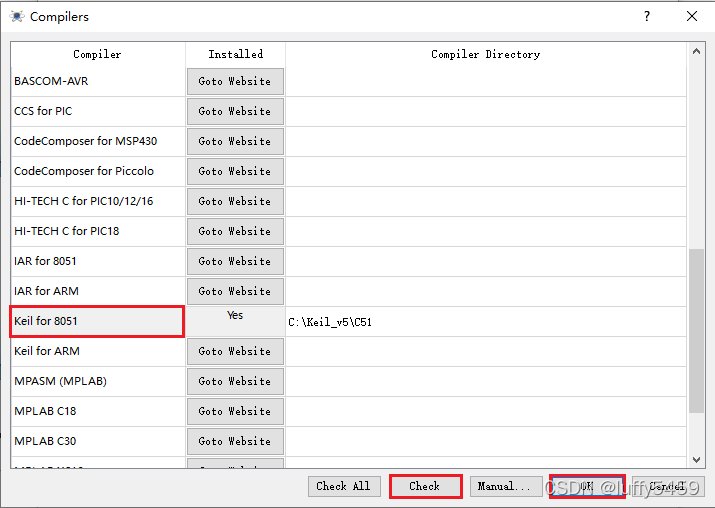Click the Installed column header

(x=235, y=54)
